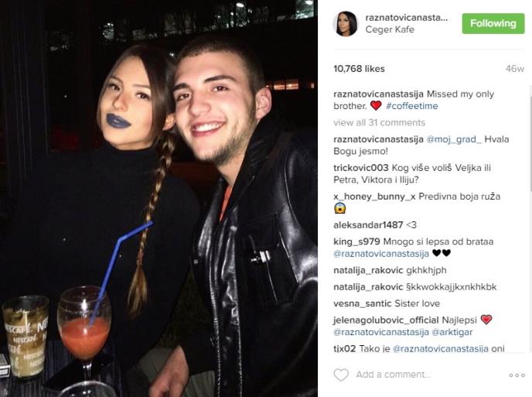Open the raznatovicanasta... header username
Image resolution: width=532 pixels, height=397 pixels.
tap(407, 18)
